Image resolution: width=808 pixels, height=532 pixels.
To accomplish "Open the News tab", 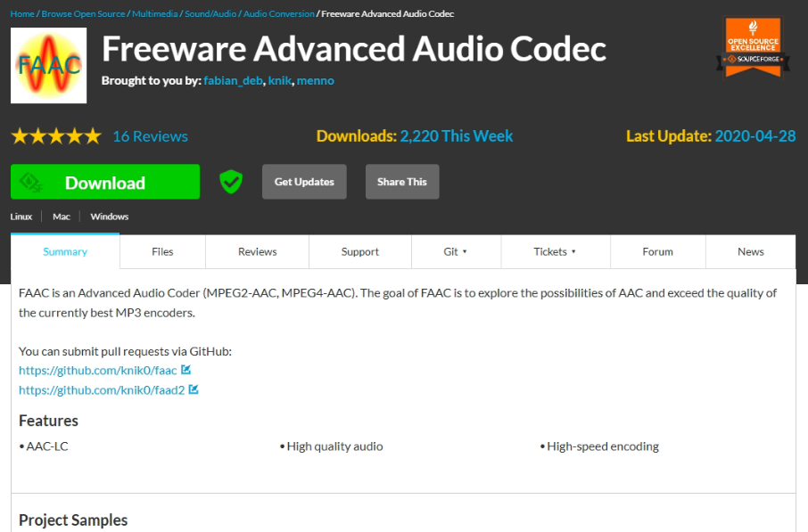I will pyautogui.click(x=750, y=251).
